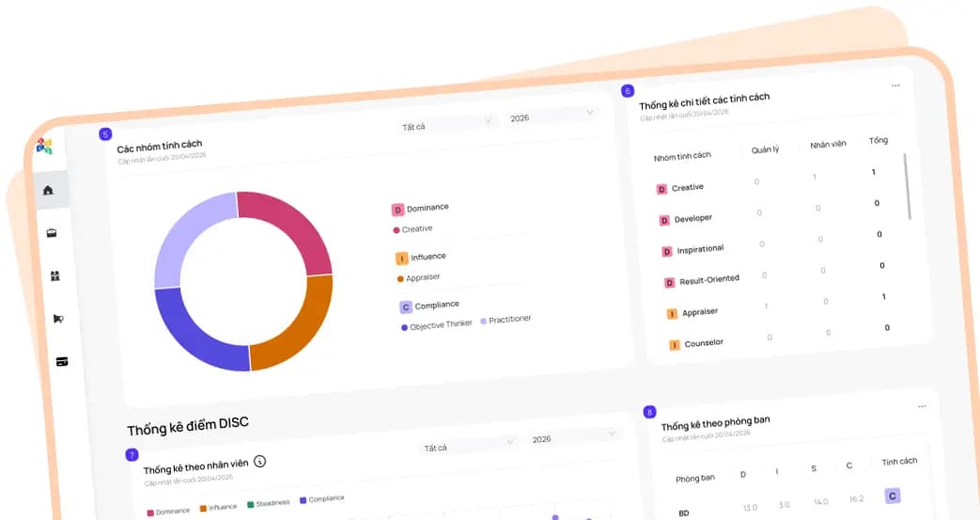Click the colorful app logo in the sidebar
Viewport: 980px width, 520px height.
pos(44,147)
